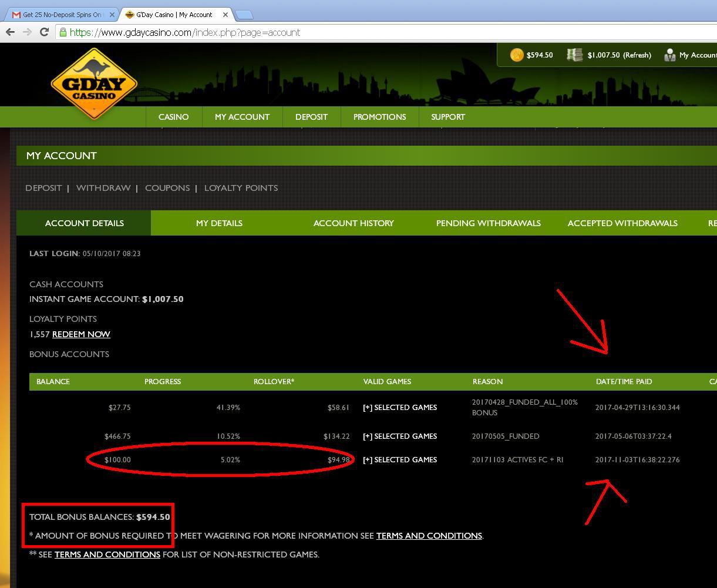Click the $100.00 bonus balance cell
This screenshot has width=717, height=588.
click(x=117, y=460)
